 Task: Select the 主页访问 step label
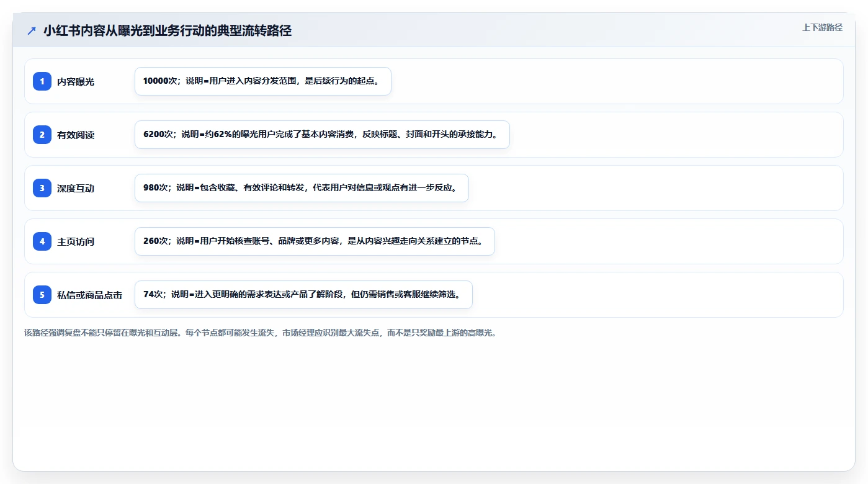(76, 241)
